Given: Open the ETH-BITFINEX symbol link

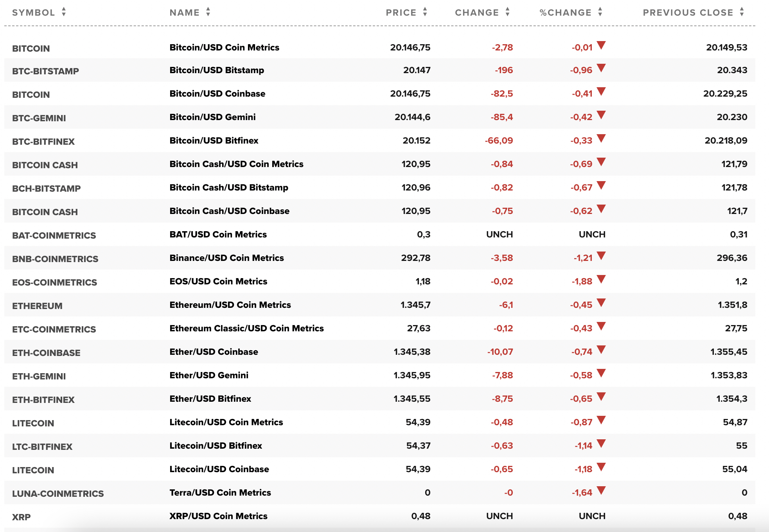Looking at the screenshot, I should [x=43, y=400].
